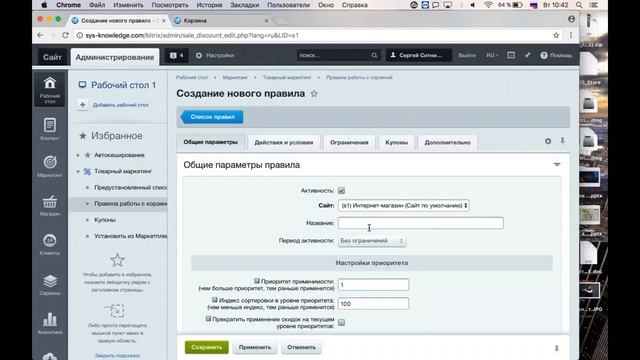Open RU language dropdown
This screenshot has height=360, width=640.
pos(492,55)
